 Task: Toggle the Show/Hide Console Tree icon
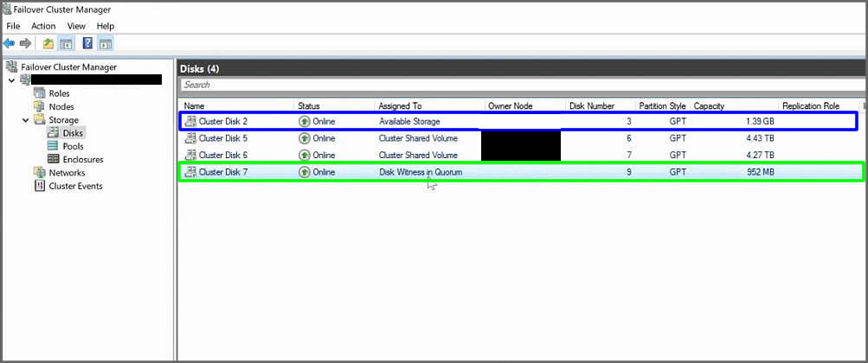[65, 44]
